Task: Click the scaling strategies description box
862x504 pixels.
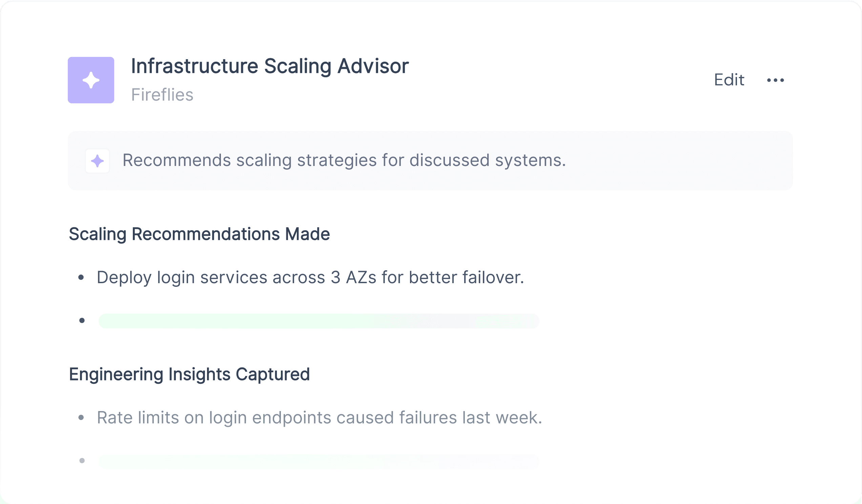Action: pos(430,161)
